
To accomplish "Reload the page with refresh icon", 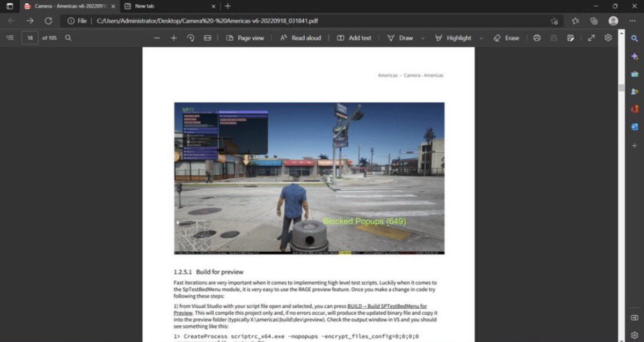I will [x=48, y=21].
